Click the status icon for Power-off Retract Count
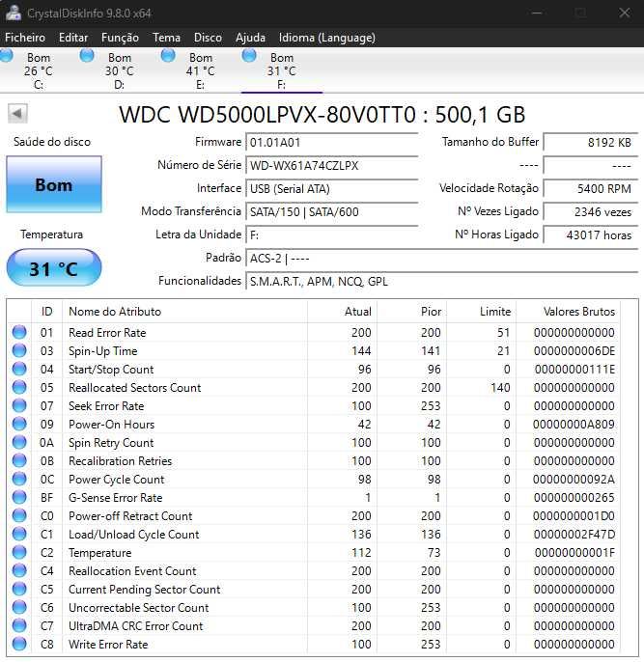The image size is (644, 662). [19, 516]
